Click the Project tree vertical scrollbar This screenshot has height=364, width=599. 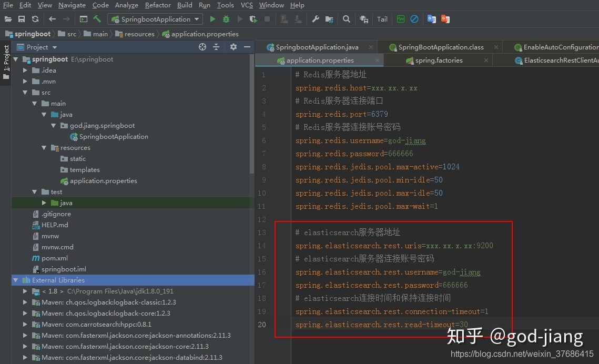click(252, 114)
